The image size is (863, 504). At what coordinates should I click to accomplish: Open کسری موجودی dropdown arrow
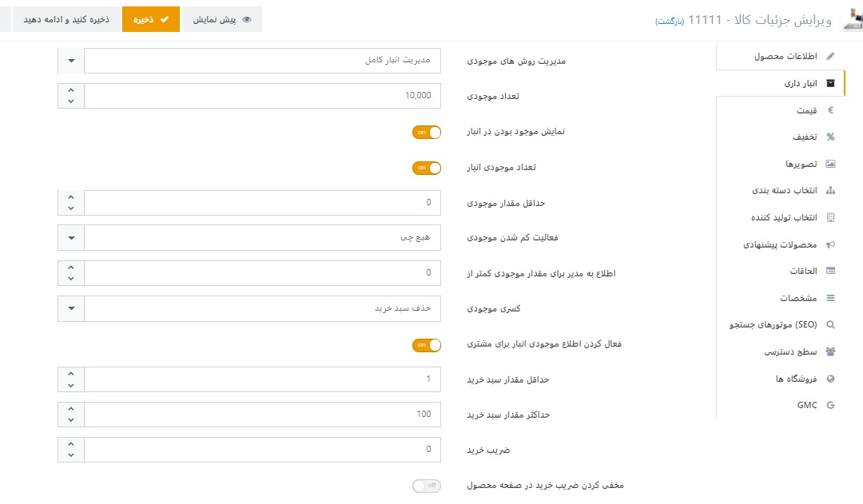click(x=71, y=308)
